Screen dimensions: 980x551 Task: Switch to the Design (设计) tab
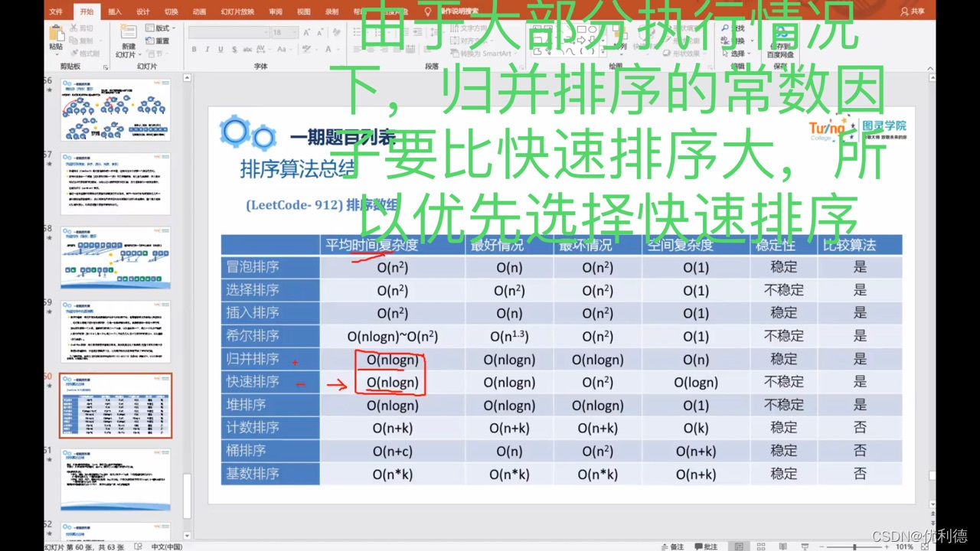tap(143, 11)
